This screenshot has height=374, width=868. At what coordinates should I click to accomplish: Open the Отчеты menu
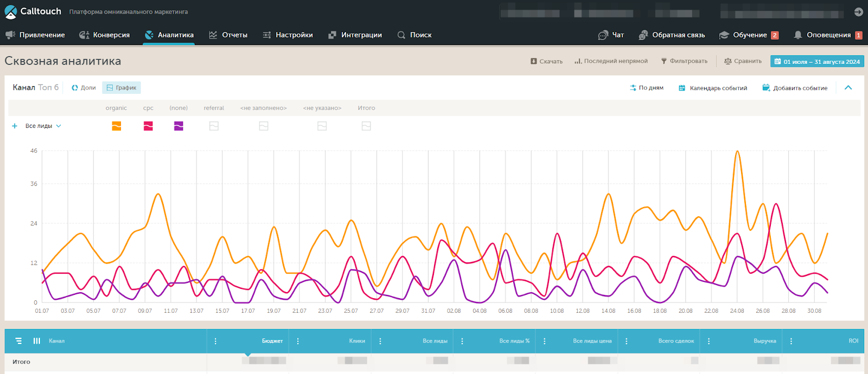(228, 35)
